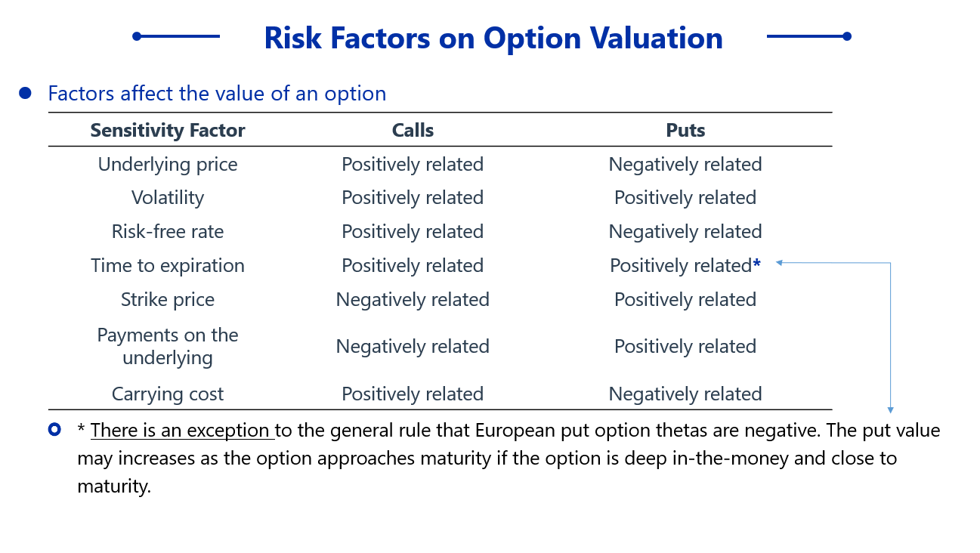The height and width of the screenshot is (553, 980).
Task: Select the Risk-free rate cell
Action: click(168, 231)
